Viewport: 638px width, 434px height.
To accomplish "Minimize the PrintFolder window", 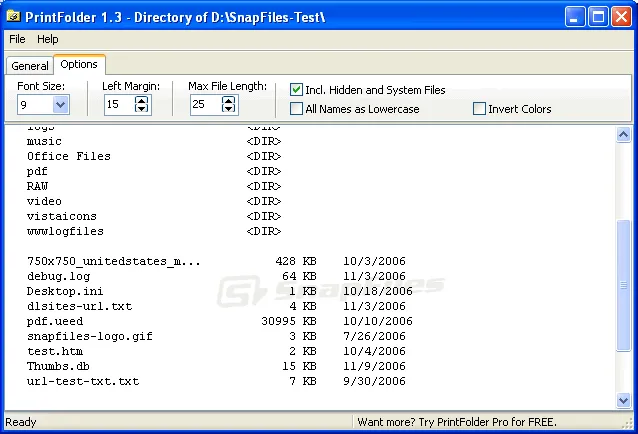I will click(x=575, y=17).
